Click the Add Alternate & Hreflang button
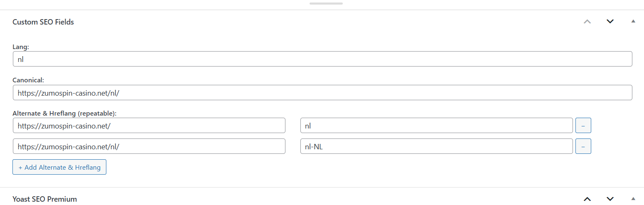This screenshot has width=644, height=205. coord(59,167)
